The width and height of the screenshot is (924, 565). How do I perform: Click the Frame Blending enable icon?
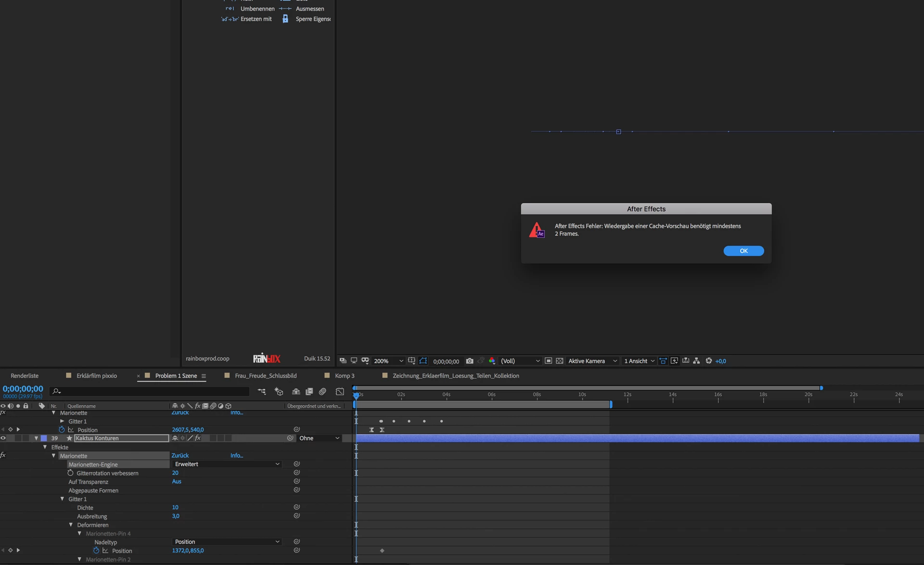tap(309, 392)
